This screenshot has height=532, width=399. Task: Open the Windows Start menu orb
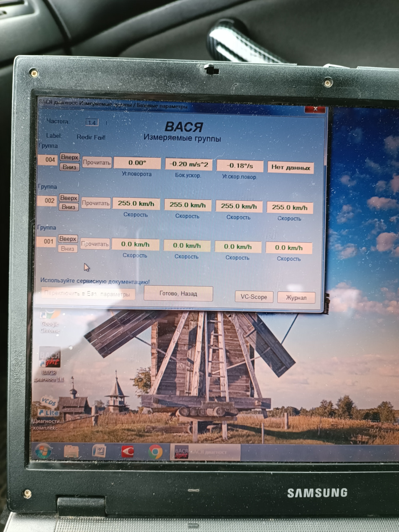tap(44, 451)
